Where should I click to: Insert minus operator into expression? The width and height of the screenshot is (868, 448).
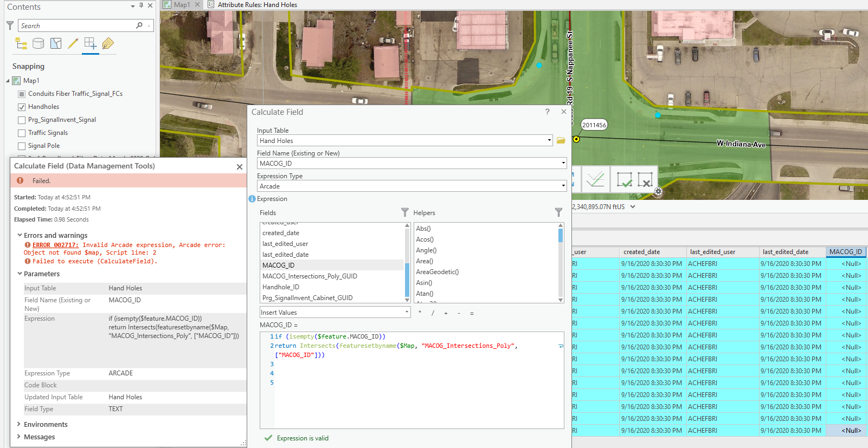(x=459, y=313)
